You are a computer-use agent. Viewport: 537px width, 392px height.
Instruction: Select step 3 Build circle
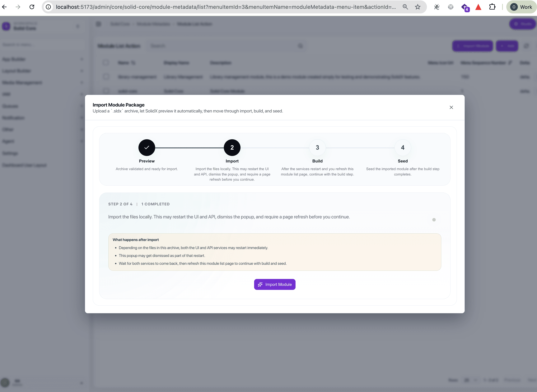[317, 148]
